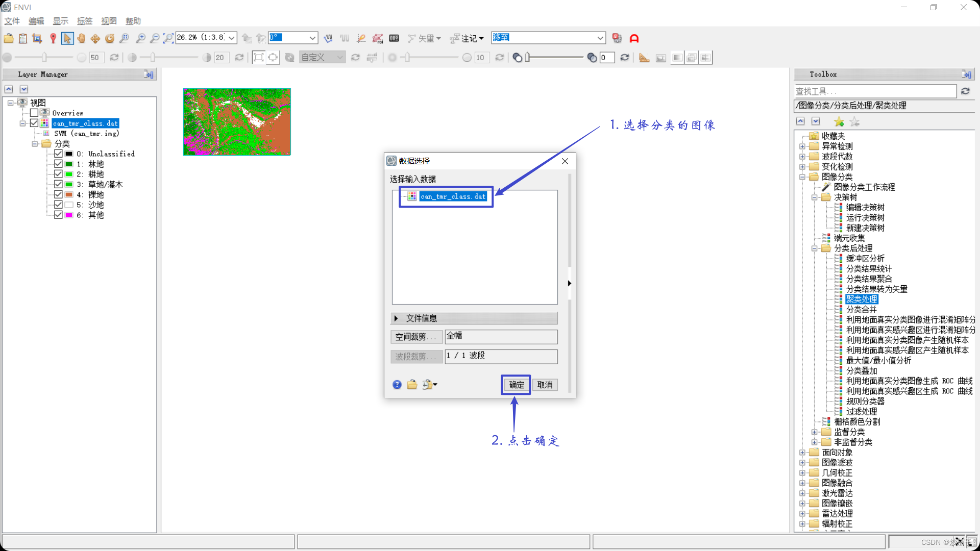Click the transparency slider handle
Viewport: 980px width, 551px height.
point(528,58)
